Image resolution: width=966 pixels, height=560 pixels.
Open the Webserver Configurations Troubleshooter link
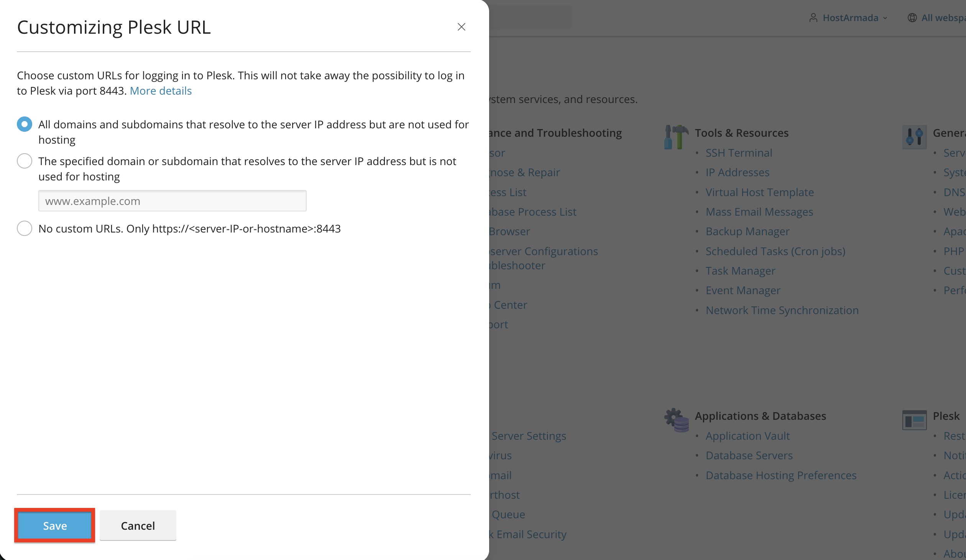click(x=544, y=258)
